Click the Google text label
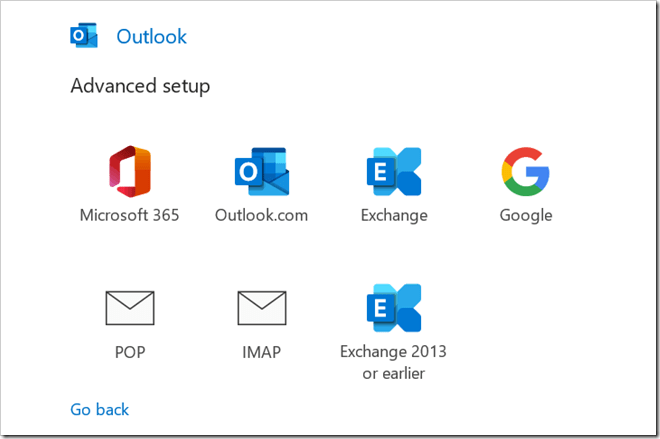Viewport: 660px width, 439px height. pos(526,215)
